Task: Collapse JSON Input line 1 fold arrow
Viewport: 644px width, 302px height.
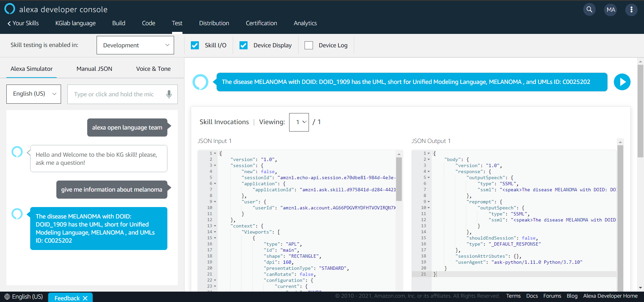Action: pos(215,153)
